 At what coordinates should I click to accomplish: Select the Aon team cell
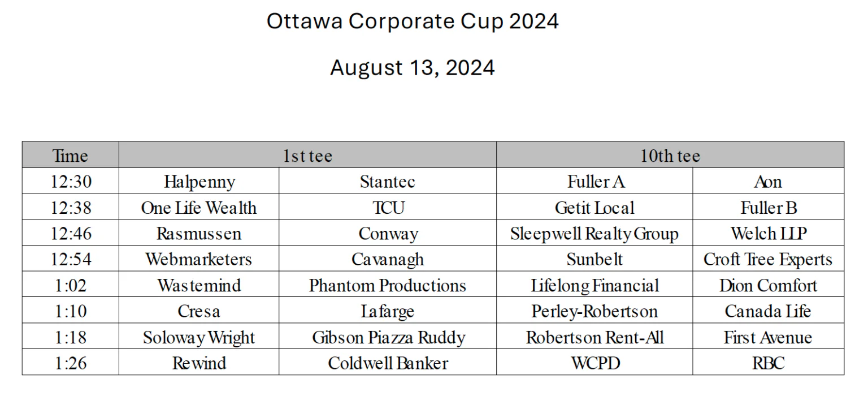768,182
